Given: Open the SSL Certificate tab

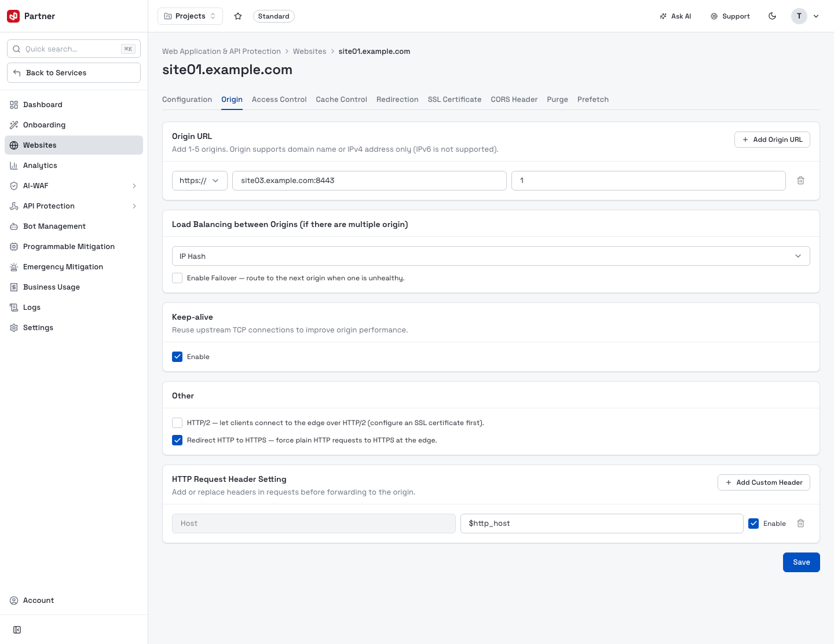Looking at the screenshot, I should (455, 100).
